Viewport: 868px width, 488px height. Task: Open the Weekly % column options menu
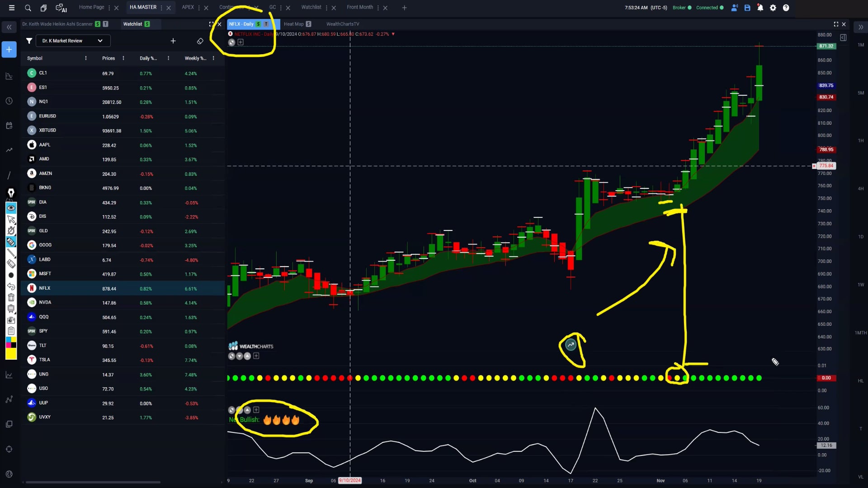coord(214,58)
